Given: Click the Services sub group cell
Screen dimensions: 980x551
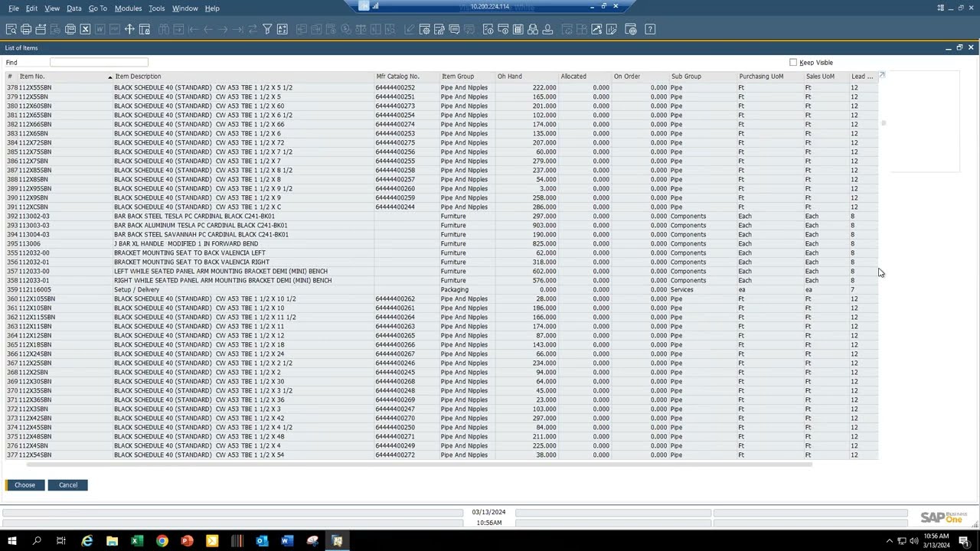Looking at the screenshot, I should [x=681, y=289].
